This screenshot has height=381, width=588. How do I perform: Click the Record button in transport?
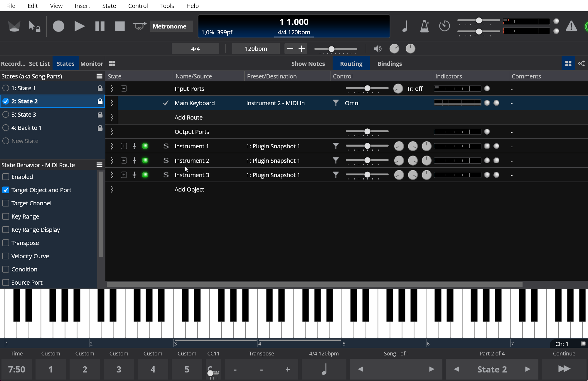click(x=58, y=26)
